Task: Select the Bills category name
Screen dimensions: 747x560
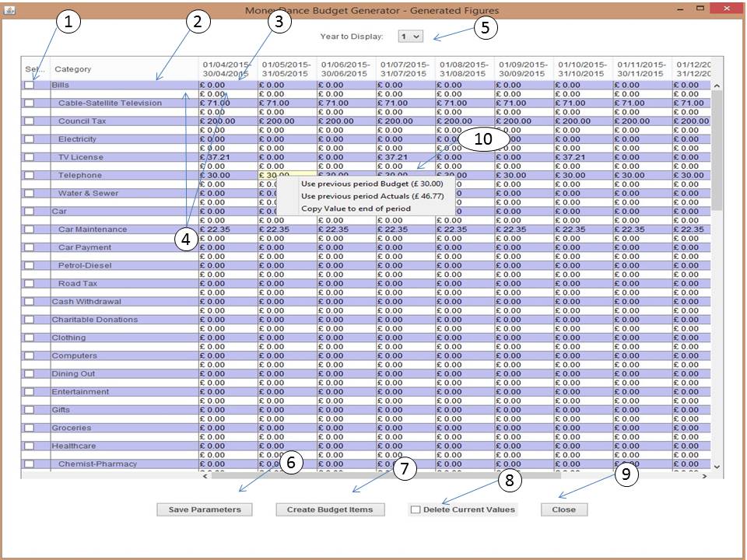Action: [x=61, y=86]
